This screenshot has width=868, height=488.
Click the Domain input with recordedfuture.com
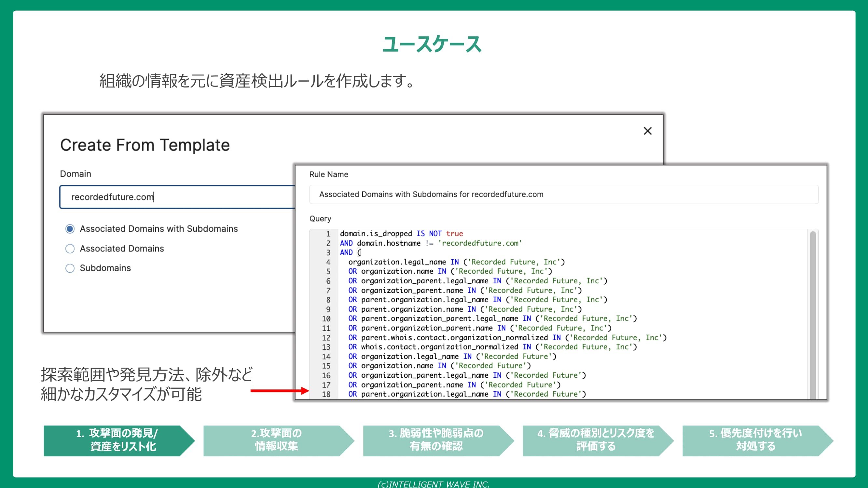click(178, 197)
